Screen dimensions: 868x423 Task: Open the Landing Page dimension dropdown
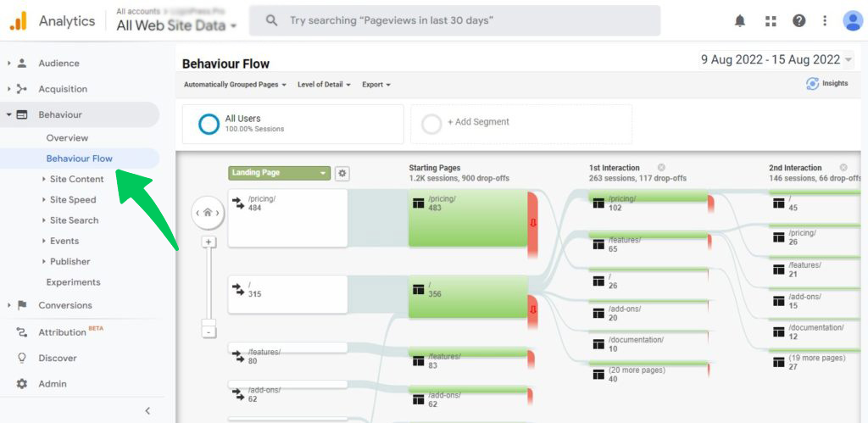click(279, 173)
